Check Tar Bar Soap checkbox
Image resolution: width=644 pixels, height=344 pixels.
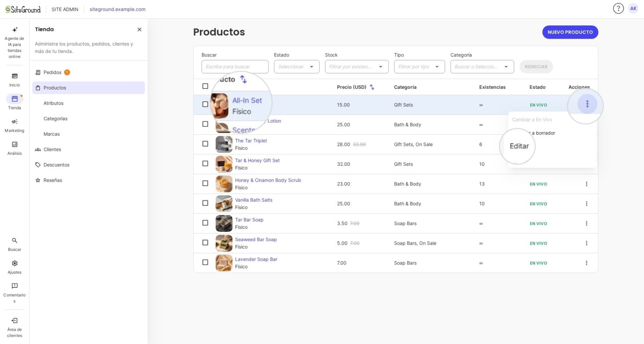[x=205, y=222]
